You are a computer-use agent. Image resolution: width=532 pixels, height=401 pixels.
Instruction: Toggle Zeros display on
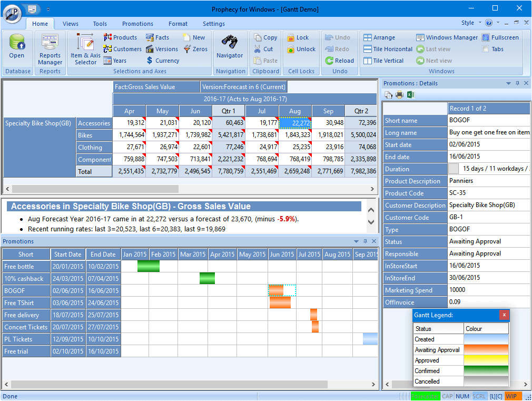pyautogui.click(x=195, y=48)
